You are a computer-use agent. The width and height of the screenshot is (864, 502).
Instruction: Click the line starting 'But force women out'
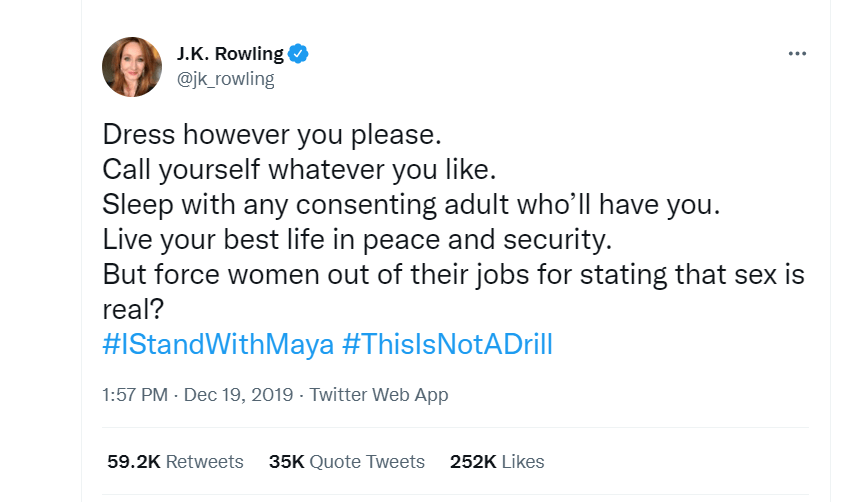tap(453, 275)
